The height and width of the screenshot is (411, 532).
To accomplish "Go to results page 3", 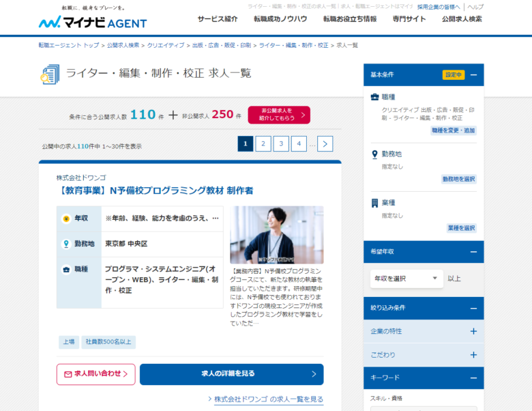I will [281, 143].
